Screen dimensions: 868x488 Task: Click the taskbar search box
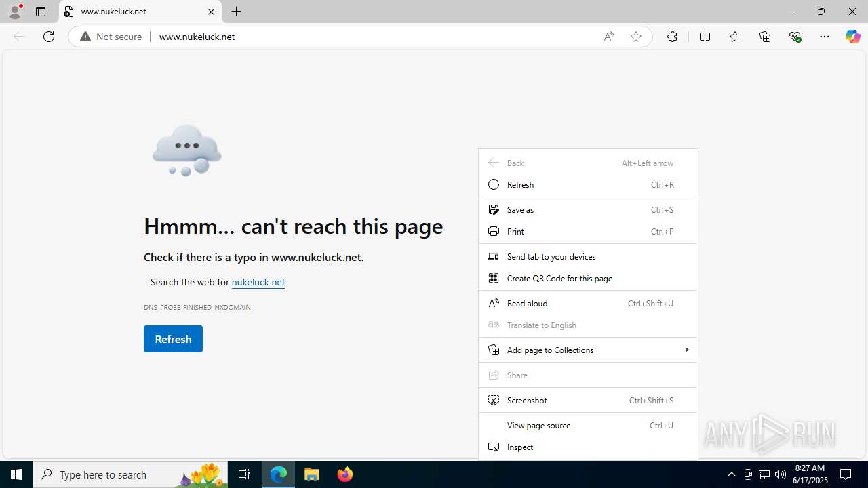pos(130,474)
